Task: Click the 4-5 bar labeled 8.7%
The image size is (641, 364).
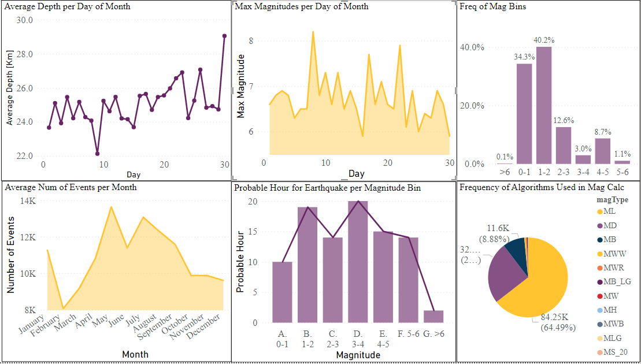Action: pyautogui.click(x=603, y=151)
